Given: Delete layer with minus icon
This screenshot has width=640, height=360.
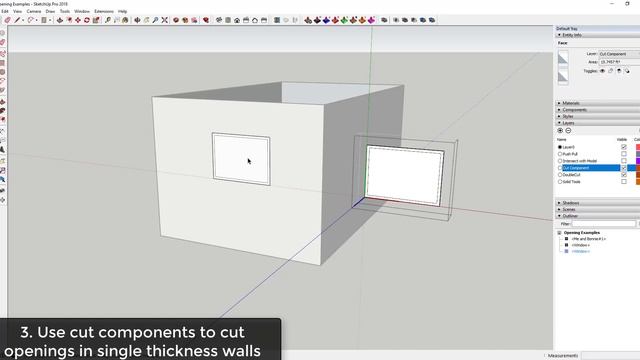Looking at the screenshot, I should [x=568, y=131].
